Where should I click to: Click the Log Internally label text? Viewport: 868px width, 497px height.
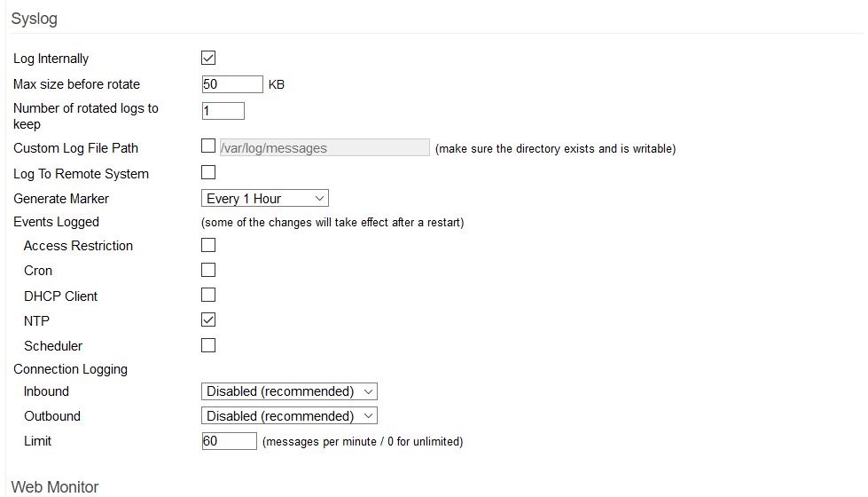[51, 59]
